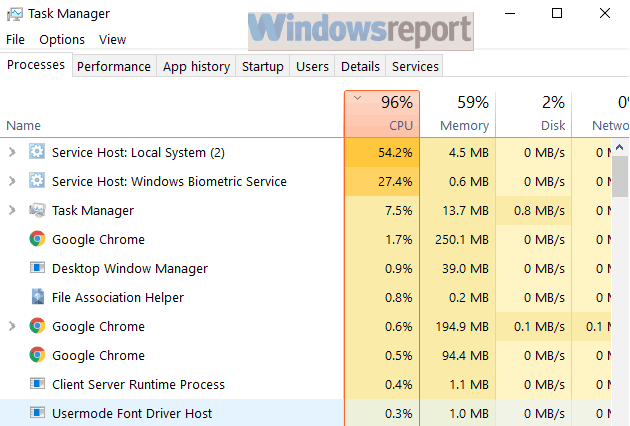Click the Client Server Runtime Process icon
The width and height of the screenshot is (630, 426).
click(x=37, y=384)
